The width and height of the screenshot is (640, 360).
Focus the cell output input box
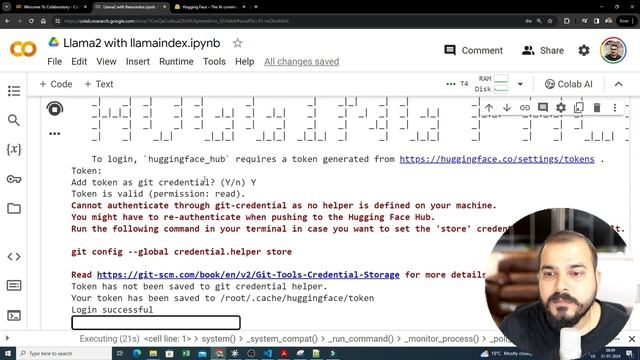[x=156, y=322]
